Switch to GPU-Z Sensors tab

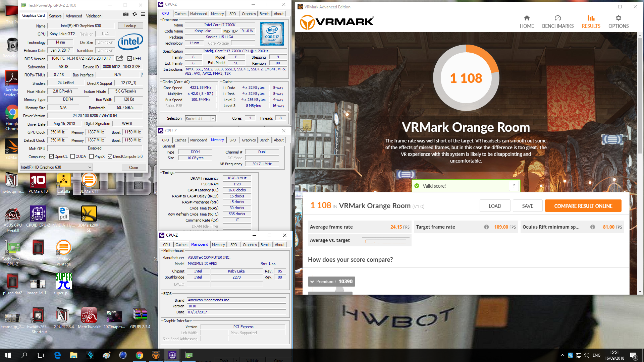coord(55,16)
